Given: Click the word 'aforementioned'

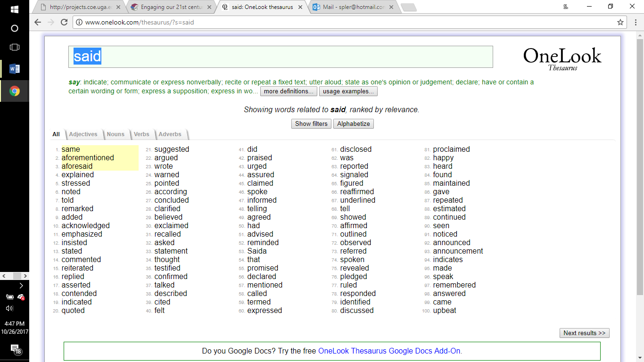Looking at the screenshot, I should (x=88, y=158).
